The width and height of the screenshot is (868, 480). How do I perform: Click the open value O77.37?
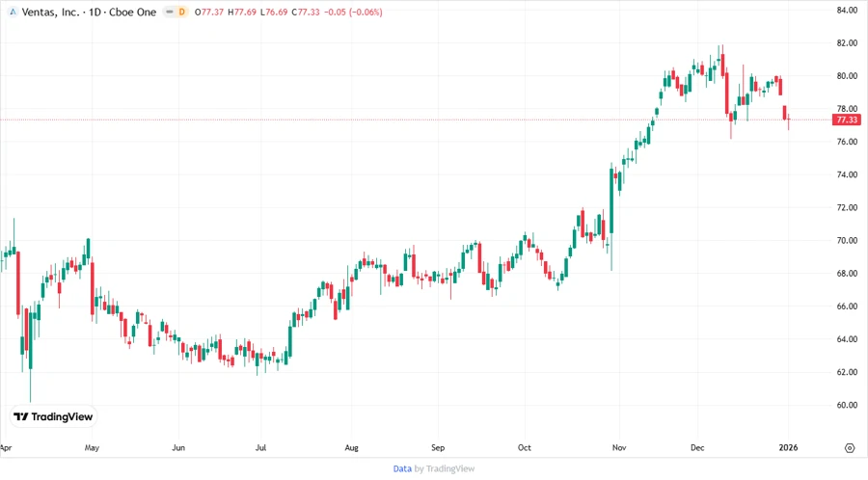point(208,13)
